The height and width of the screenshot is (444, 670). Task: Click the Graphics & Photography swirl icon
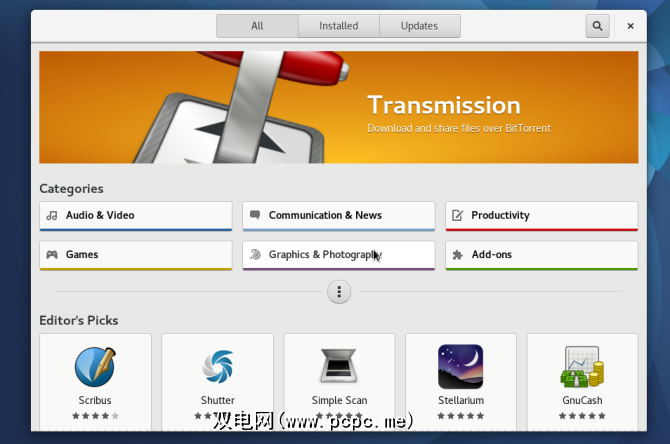[x=255, y=254]
